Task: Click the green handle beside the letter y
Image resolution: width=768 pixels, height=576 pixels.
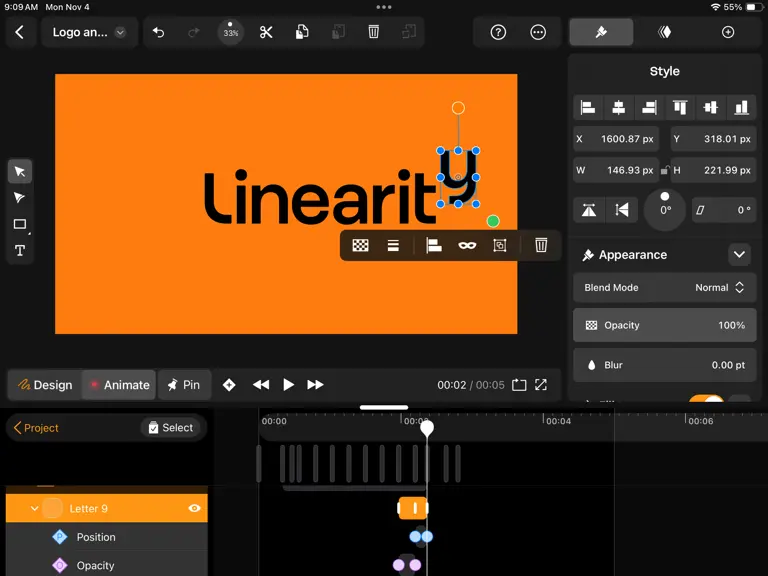Action: [493, 221]
